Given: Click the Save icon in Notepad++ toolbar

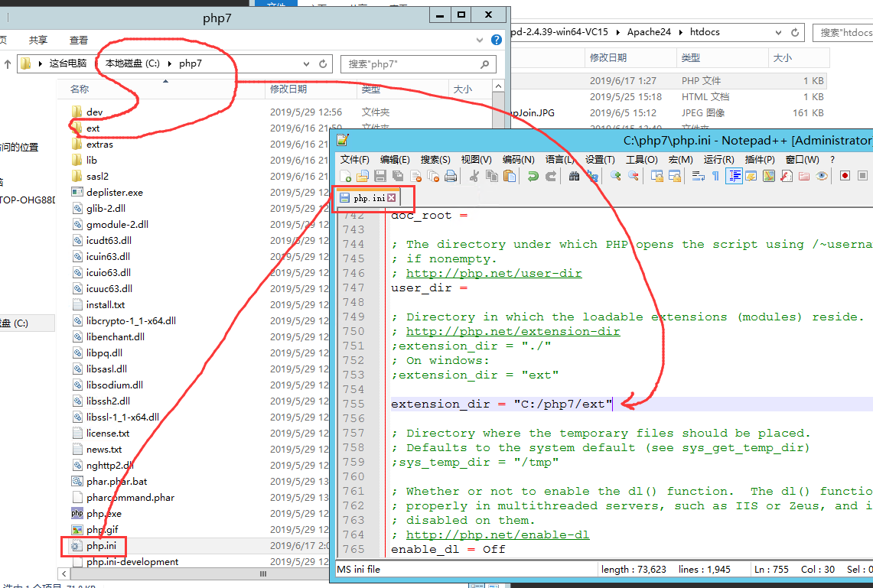Looking at the screenshot, I should [380, 176].
